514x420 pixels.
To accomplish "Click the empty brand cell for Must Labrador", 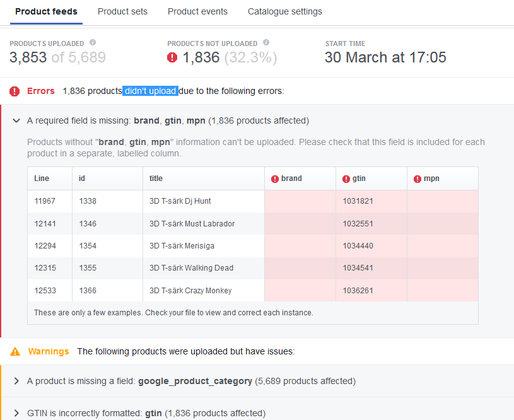I will [x=300, y=224].
